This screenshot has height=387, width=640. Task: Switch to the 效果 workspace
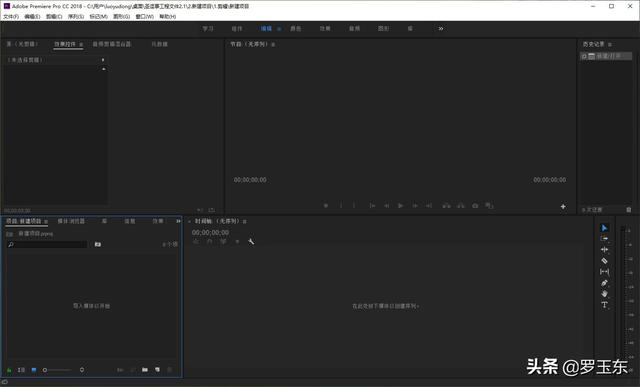point(325,29)
